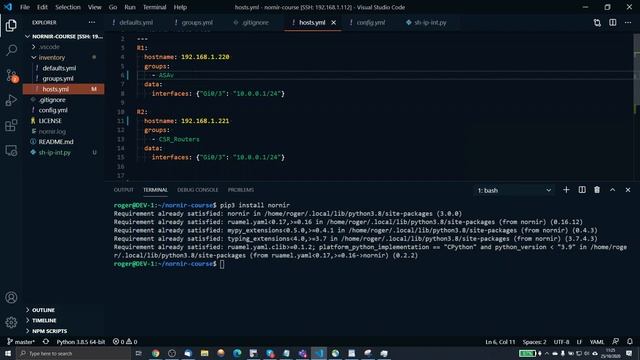Open the Terminal menu
Screen dimensions: 640x360
point(154,7)
